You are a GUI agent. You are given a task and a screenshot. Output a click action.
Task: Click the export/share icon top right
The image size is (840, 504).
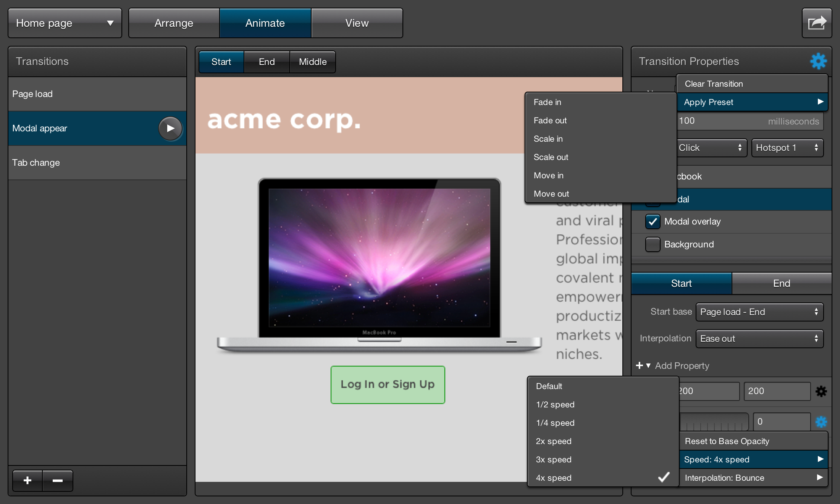(817, 23)
